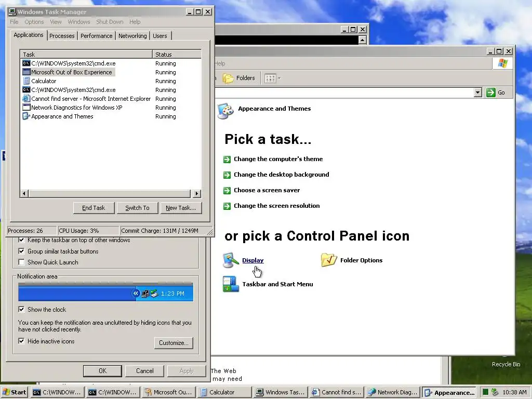
Task: Toggle Show the clock checkbox
Action: point(21,309)
